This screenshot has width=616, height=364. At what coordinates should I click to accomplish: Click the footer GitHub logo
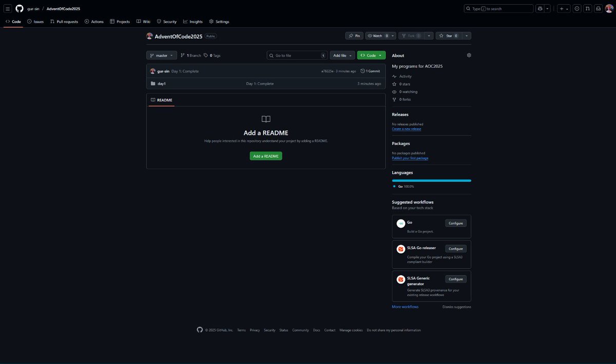pyautogui.click(x=200, y=330)
